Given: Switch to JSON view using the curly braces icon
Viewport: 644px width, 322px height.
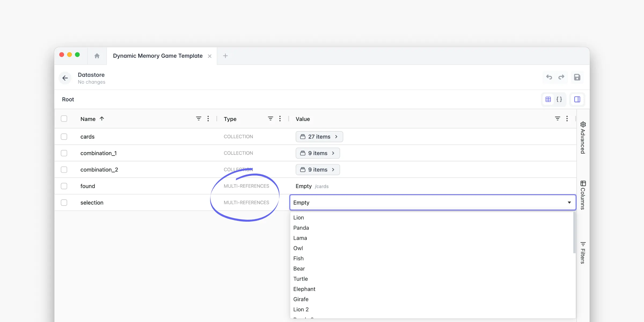Looking at the screenshot, I should [559, 99].
